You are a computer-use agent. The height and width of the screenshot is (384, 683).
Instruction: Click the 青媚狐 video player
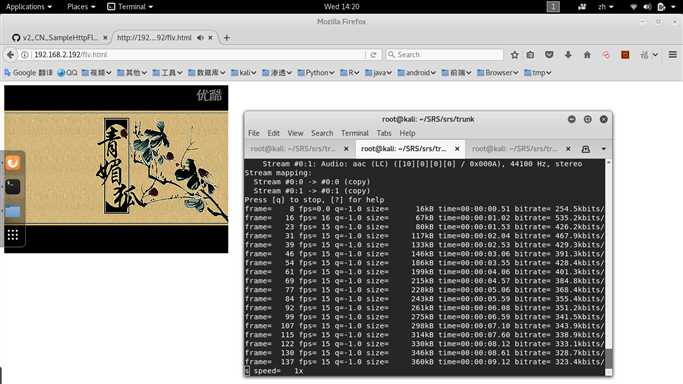[116, 169]
